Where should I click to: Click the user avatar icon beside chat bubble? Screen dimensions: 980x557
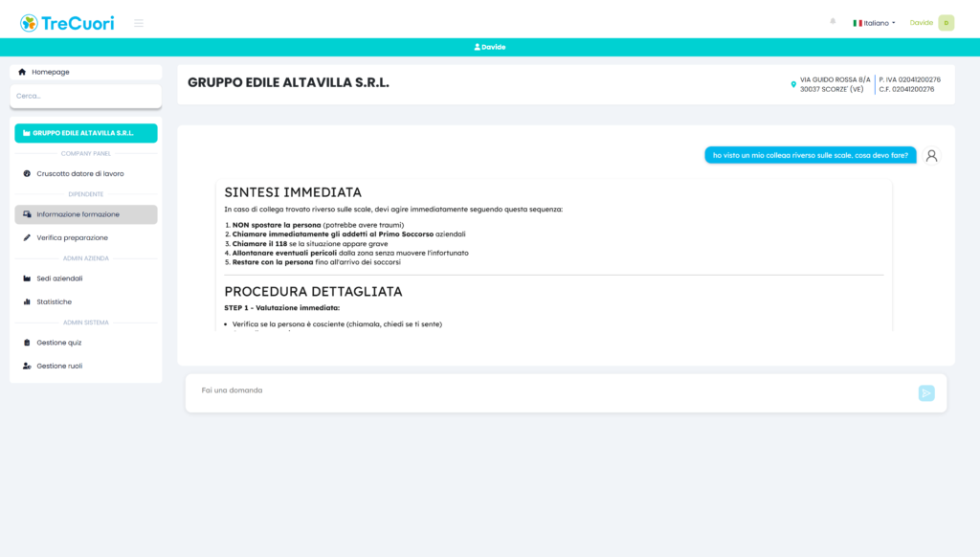pyautogui.click(x=931, y=156)
